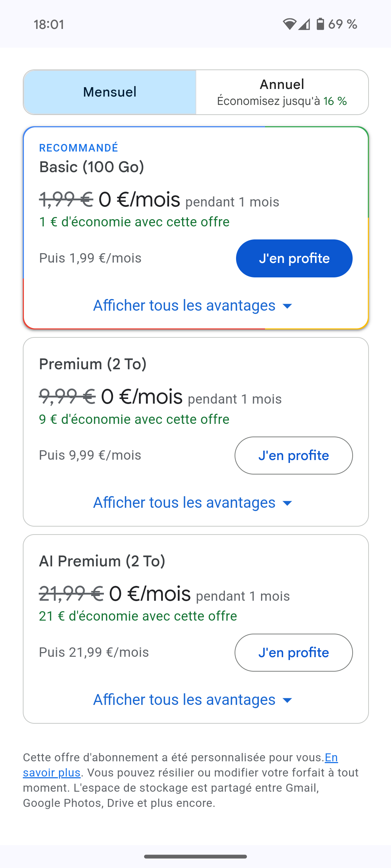Tap the dropdown arrow in the Premium plan card
The image size is (391, 868).
point(287,503)
